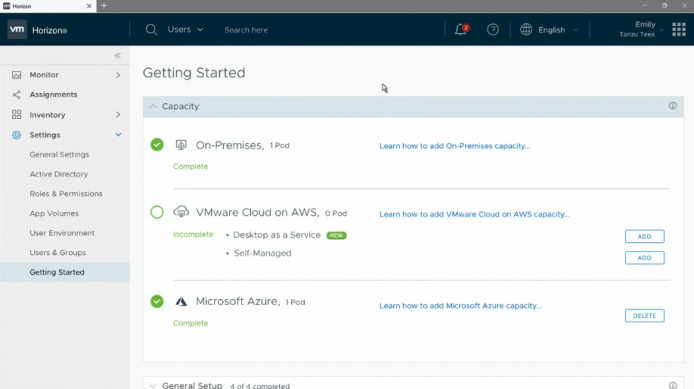Open Learn how to add Microsoft Azure capacity

tap(460, 306)
